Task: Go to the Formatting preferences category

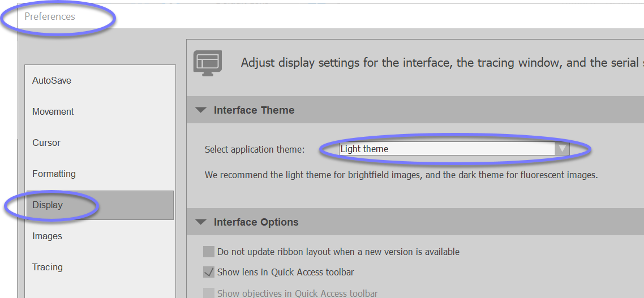Action: (54, 174)
